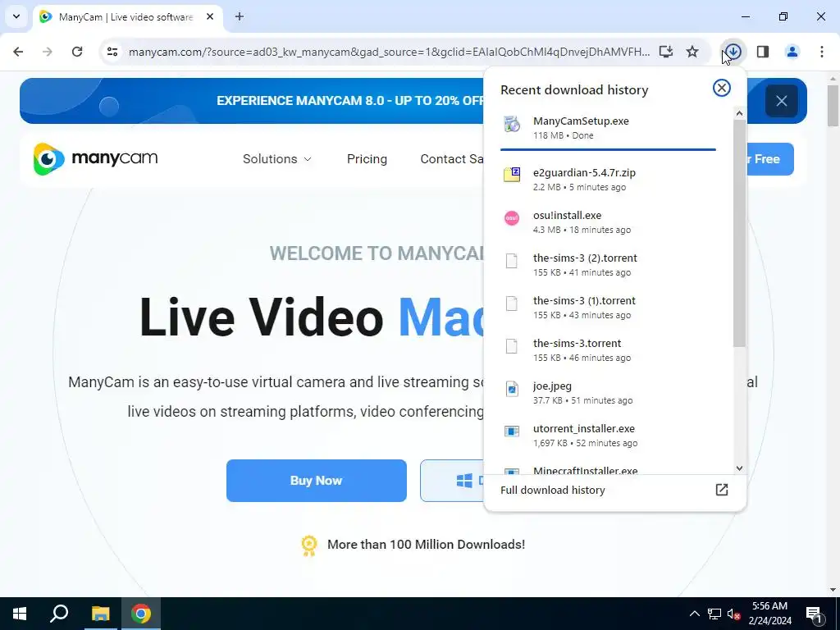
Task: Close the ManyCam browser tab
Action: point(210,16)
